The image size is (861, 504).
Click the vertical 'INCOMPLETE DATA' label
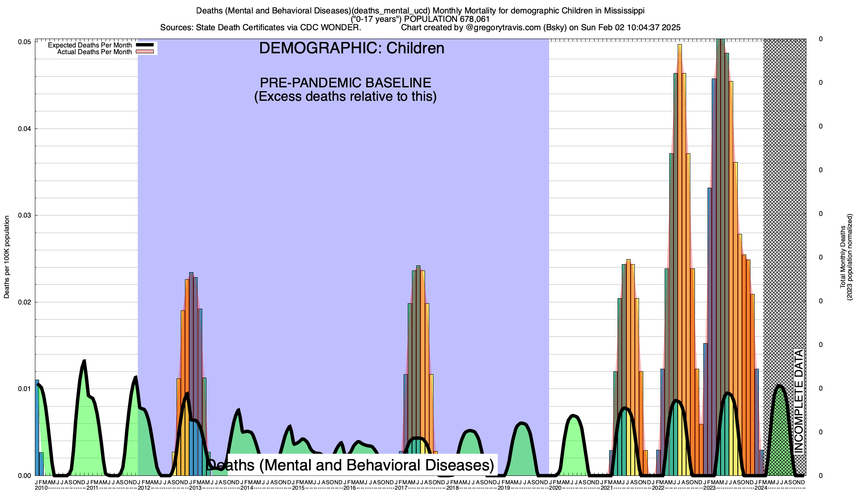click(798, 401)
